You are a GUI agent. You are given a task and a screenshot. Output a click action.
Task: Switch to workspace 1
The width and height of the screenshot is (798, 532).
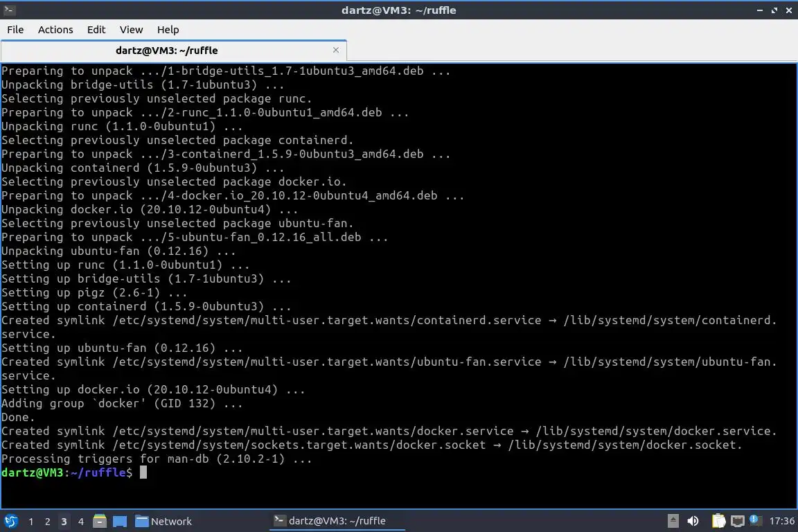[x=31, y=522]
